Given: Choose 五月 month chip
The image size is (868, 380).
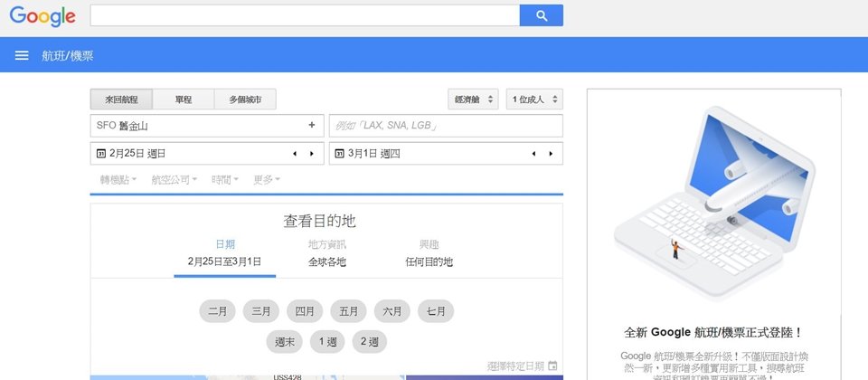Looking at the screenshot, I should 348,311.
